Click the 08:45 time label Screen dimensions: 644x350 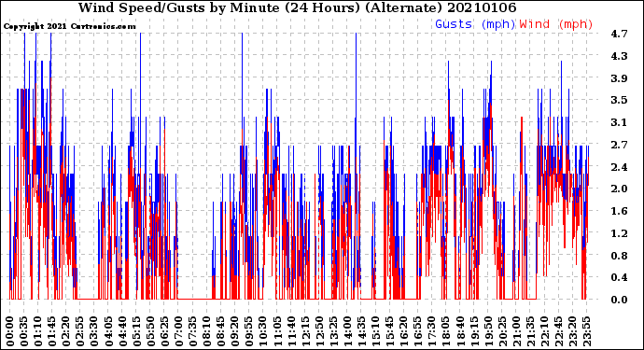[x=220, y=331]
